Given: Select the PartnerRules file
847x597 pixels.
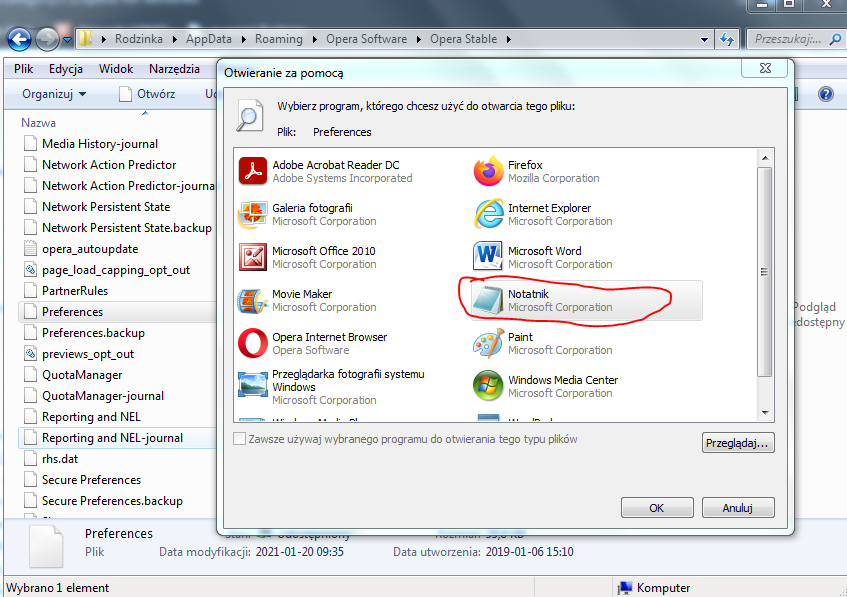Looking at the screenshot, I should pyautogui.click(x=75, y=291).
